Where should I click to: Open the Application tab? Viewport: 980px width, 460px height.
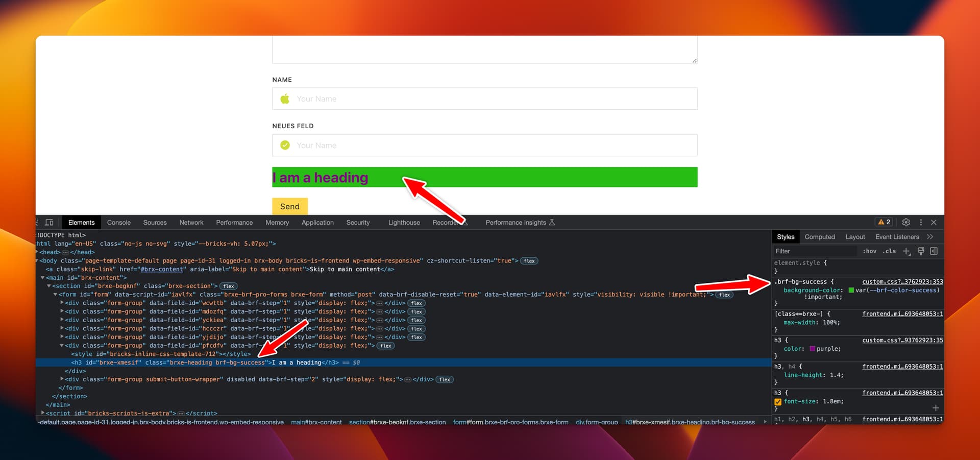pos(317,223)
